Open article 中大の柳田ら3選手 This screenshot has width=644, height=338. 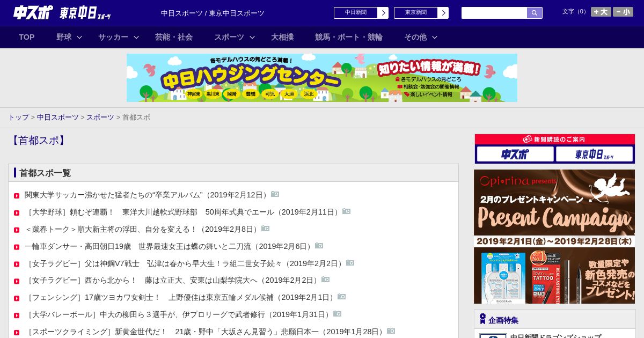click(x=178, y=314)
